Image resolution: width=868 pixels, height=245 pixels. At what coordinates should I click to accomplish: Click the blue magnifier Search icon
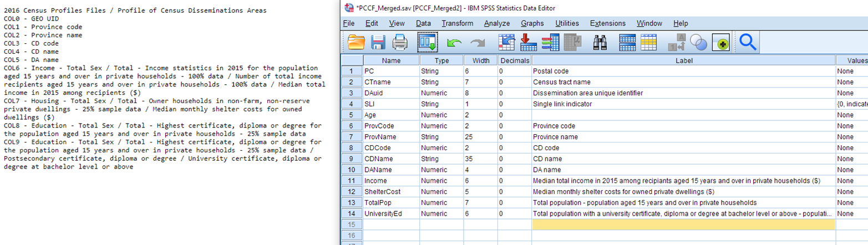(x=748, y=42)
